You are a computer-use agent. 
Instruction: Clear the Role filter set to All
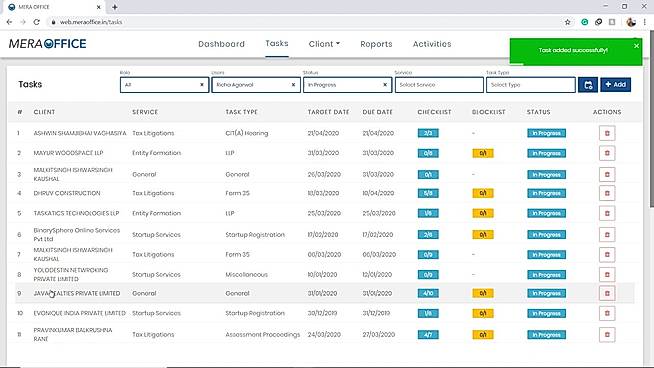[x=202, y=85]
